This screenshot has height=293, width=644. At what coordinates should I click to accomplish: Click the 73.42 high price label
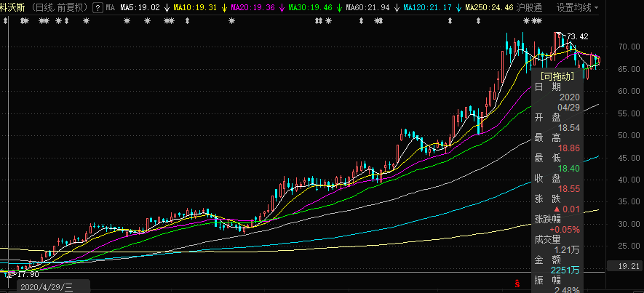[x=578, y=36]
